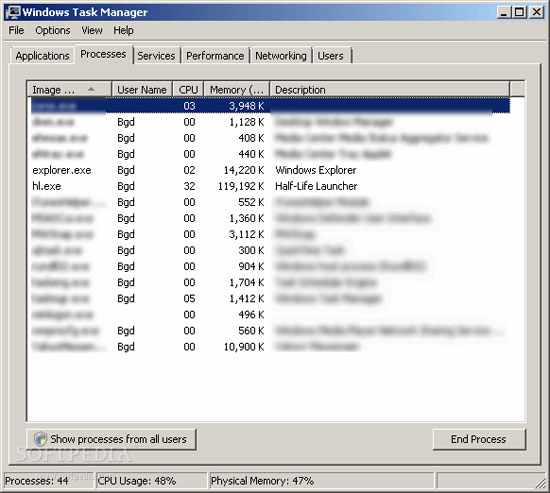Image resolution: width=550 pixels, height=493 pixels.
Task: Click the 552 K memory value
Action: coord(251,202)
